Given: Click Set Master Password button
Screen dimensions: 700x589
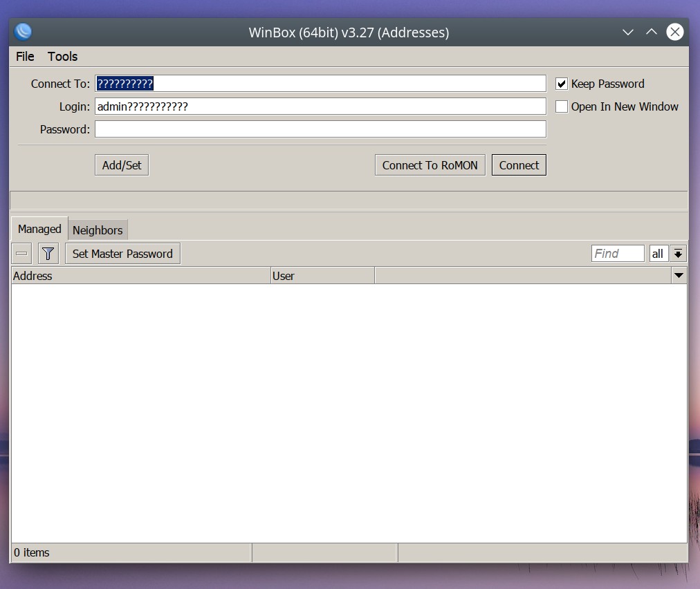Looking at the screenshot, I should (122, 254).
